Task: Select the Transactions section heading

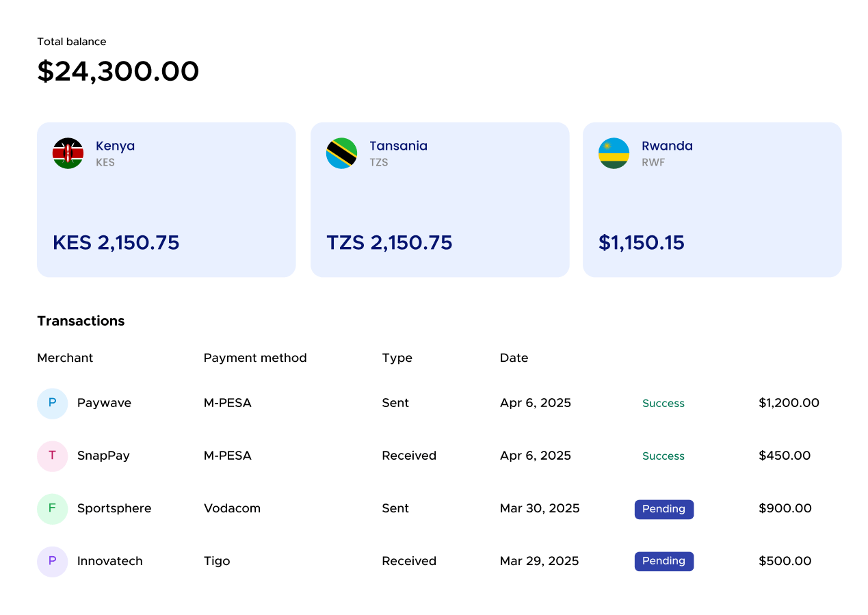Action: pyautogui.click(x=81, y=321)
